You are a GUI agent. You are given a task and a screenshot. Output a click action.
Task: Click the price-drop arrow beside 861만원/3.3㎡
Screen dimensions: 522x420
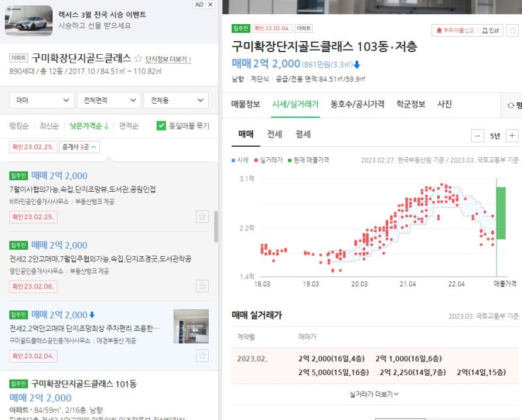pos(357,65)
